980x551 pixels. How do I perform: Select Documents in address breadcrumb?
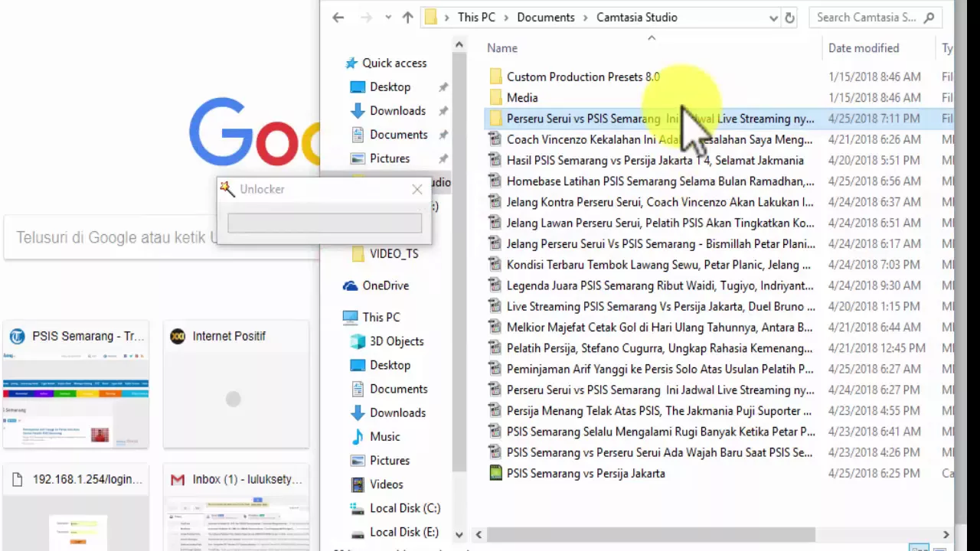click(545, 18)
